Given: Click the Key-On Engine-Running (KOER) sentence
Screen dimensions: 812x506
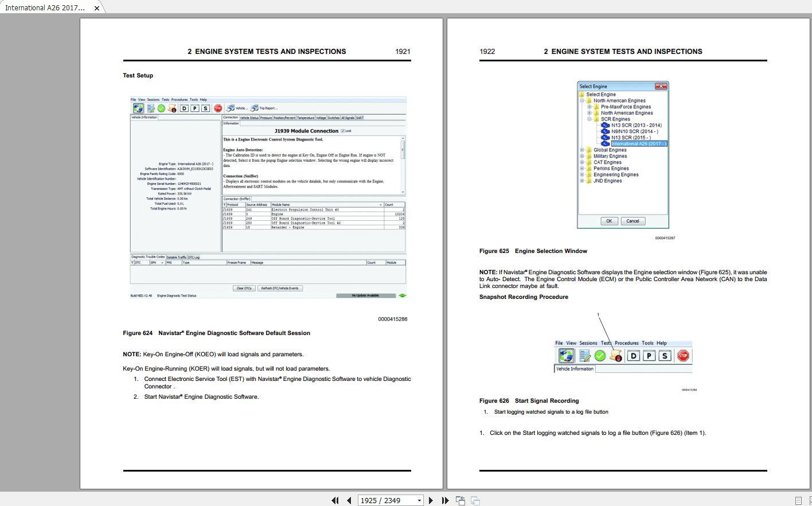Looking at the screenshot, I should [x=226, y=368].
